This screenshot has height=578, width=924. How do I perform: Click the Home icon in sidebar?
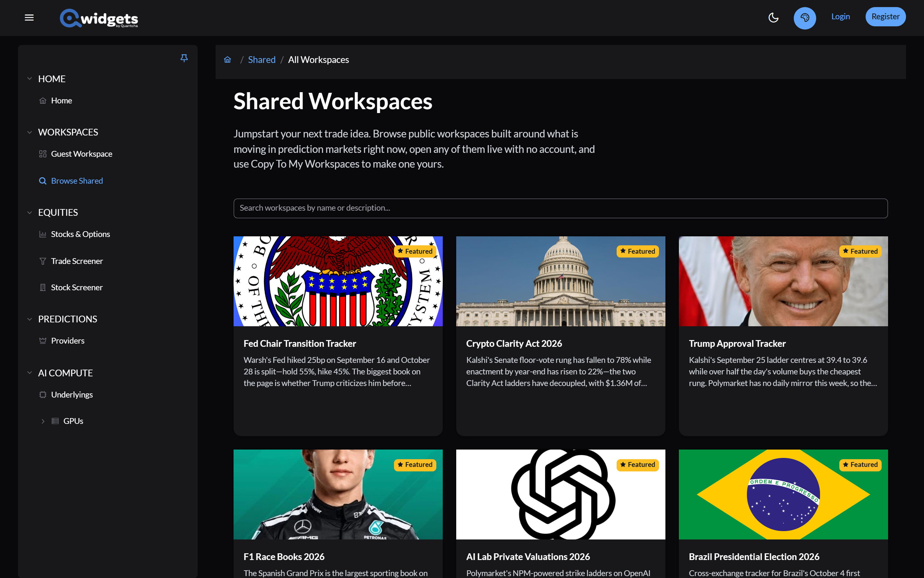43,101
